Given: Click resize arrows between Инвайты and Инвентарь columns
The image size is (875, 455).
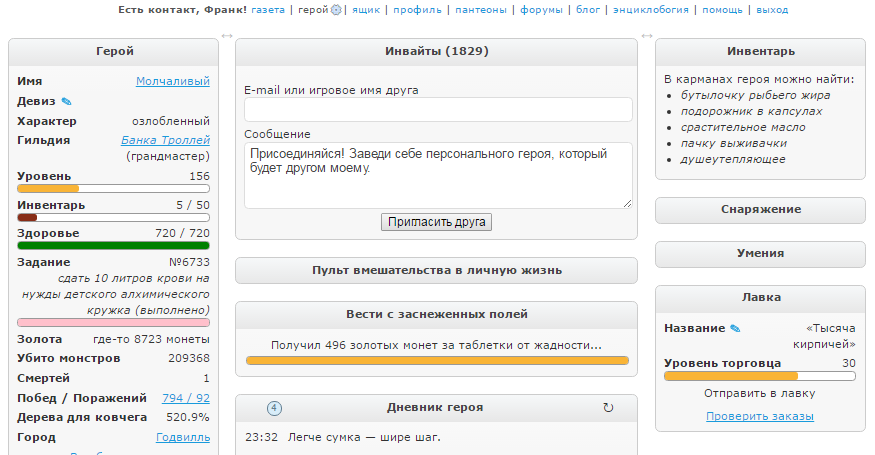Looking at the screenshot, I should coord(646,37).
